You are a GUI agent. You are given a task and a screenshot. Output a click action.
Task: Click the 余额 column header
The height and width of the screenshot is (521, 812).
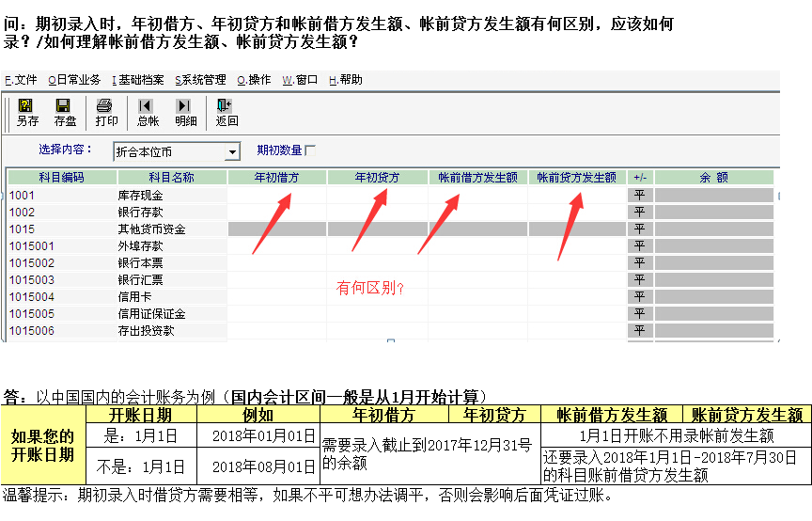pyautogui.click(x=713, y=178)
